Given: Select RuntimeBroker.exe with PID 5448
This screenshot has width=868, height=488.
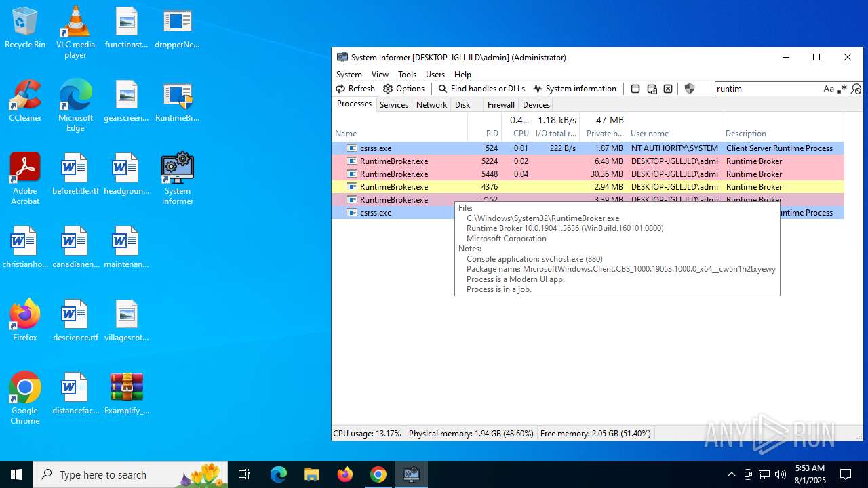Looking at the screenshot, I should (588, 174).
